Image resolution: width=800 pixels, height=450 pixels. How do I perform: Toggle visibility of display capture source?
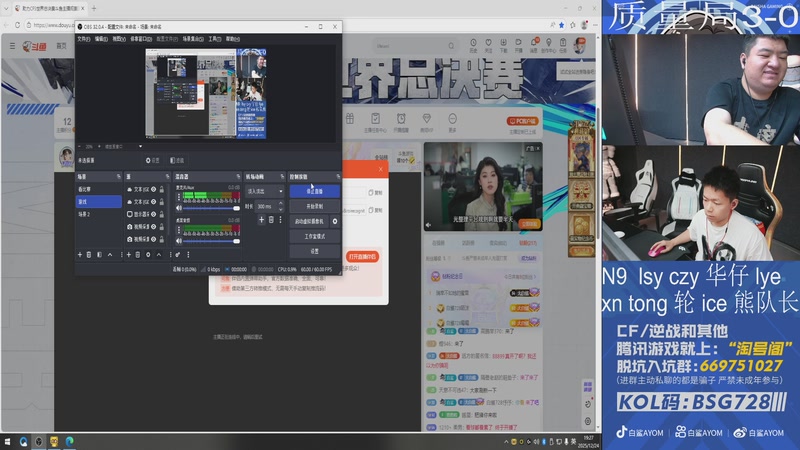click(x=154, y=214)
